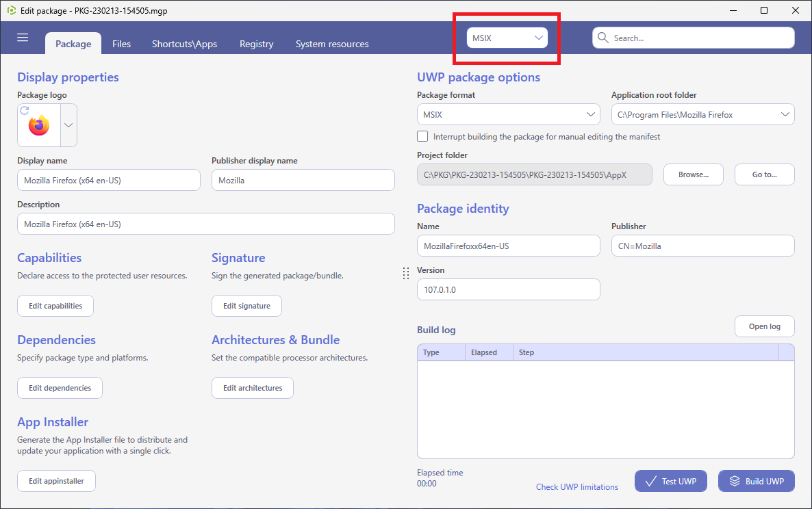The width and height of the screenshot is (812, 509).
Task: Click the Browse... button
Action: (x=694, y=175)
